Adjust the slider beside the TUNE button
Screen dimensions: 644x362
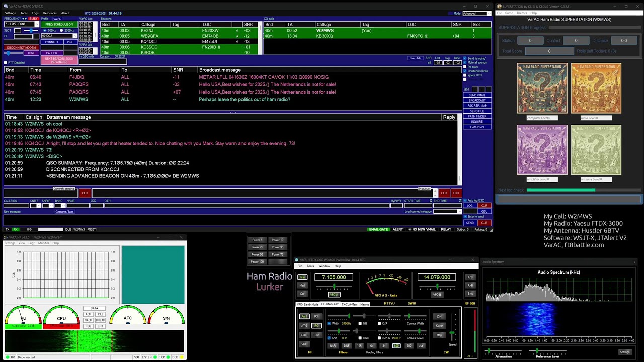[x=14, y=53]
